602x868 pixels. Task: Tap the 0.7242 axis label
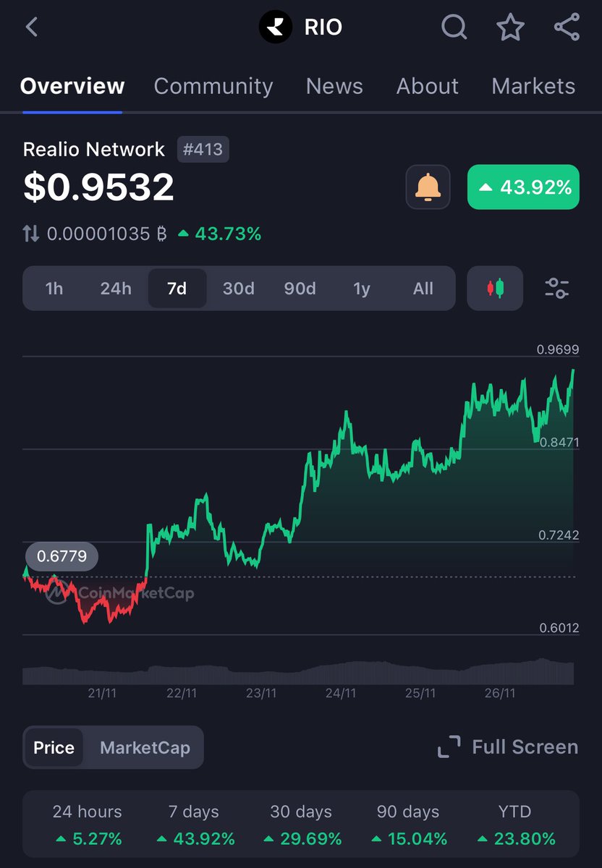[x=559, y=535]
